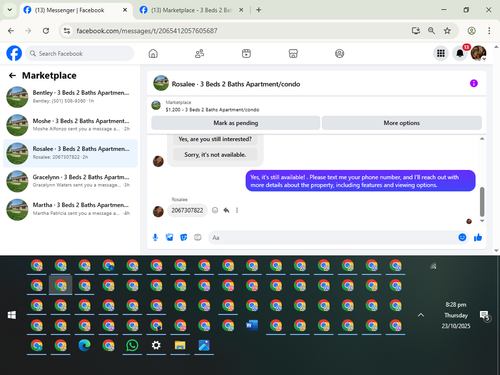This screenshot has width=500, height=375.
Task: Attach a photo with the image icon
Action: [x=169, y=237]
